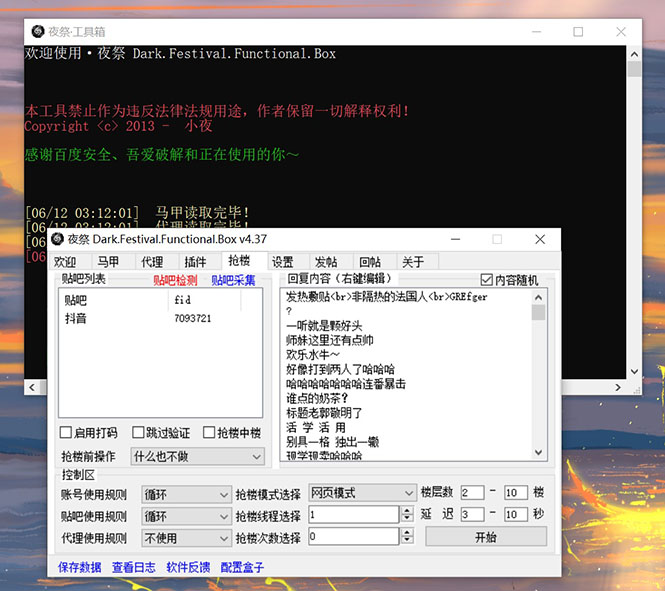Switch to the 发帖 tab
The width and height of the screenshot is (665, 591).
click(325, 262)
